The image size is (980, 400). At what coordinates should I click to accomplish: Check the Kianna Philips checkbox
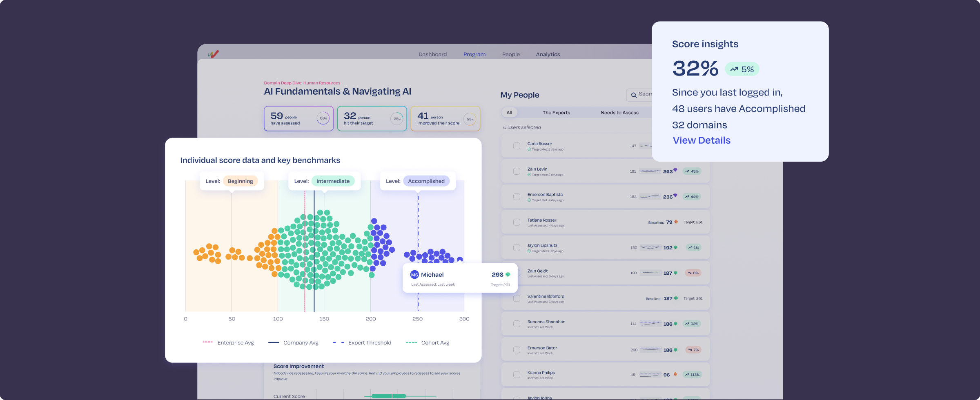tap(517, 375)
